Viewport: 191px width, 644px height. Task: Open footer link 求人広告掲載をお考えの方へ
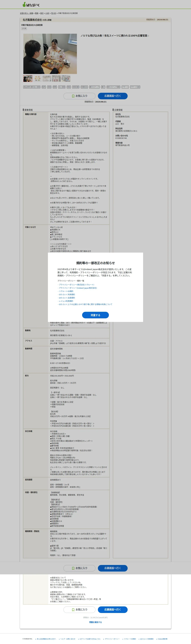(46, 639)
